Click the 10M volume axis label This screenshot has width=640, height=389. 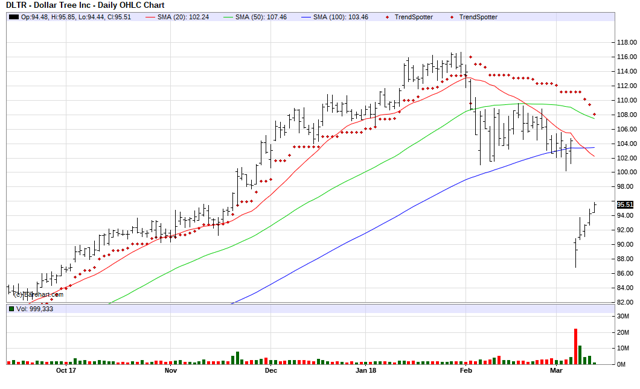click(623, 348)
